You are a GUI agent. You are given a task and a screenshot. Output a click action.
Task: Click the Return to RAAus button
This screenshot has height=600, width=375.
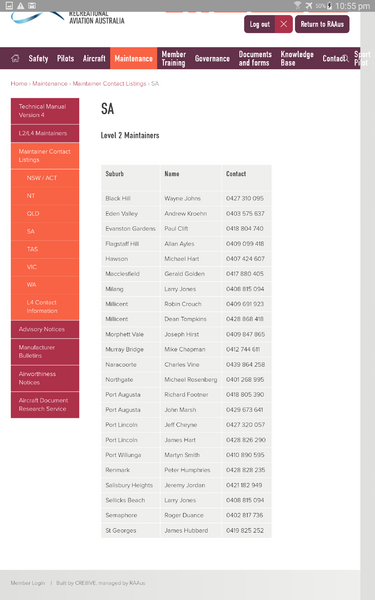tap(322, 24)
